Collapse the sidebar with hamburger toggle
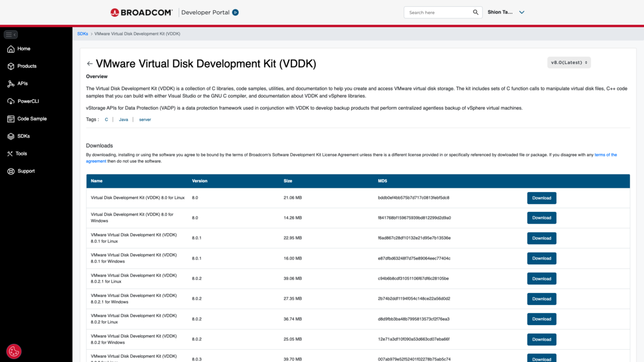The width and height of the screenshot is (644, 362). coord(11,34)
